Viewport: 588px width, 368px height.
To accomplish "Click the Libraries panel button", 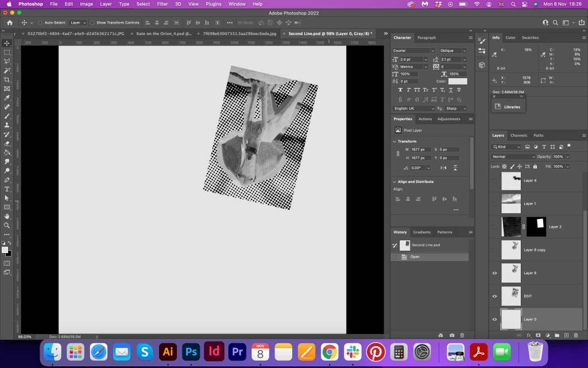I will 507,107.
